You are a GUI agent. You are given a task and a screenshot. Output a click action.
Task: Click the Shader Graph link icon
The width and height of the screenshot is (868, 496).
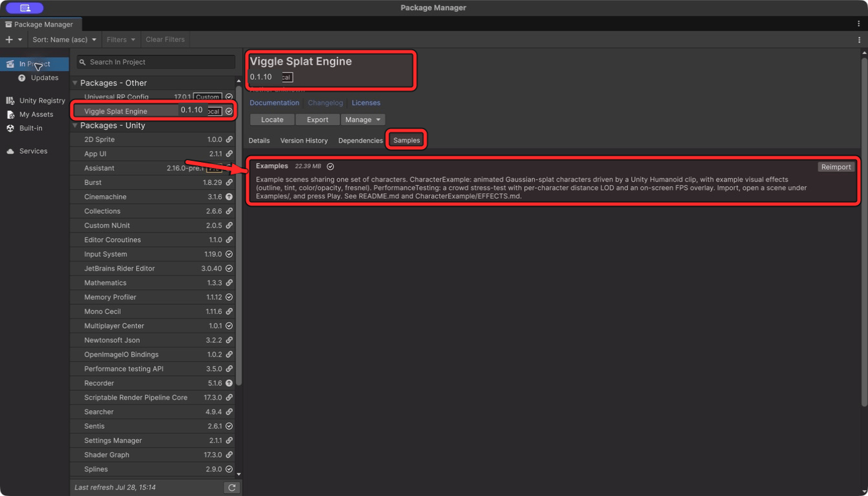coord(229,455)
